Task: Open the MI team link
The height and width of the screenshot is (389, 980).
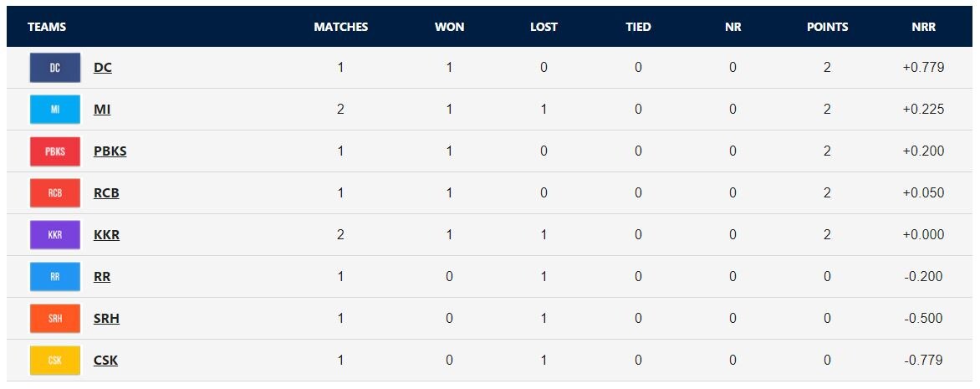Action: tap(102, 110)
